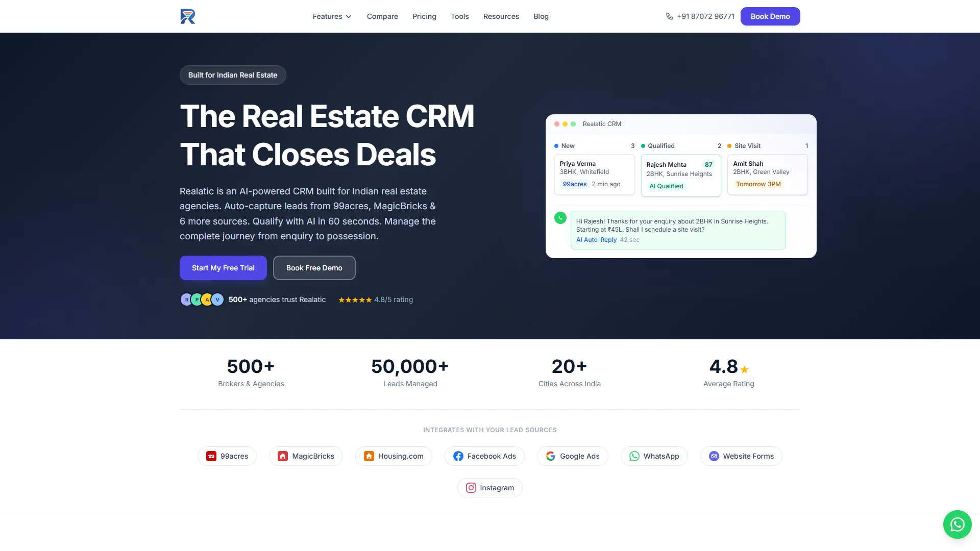Click the green window dot in CRM preview
This screenshot has width=980, height=551.
click(573, 124)
